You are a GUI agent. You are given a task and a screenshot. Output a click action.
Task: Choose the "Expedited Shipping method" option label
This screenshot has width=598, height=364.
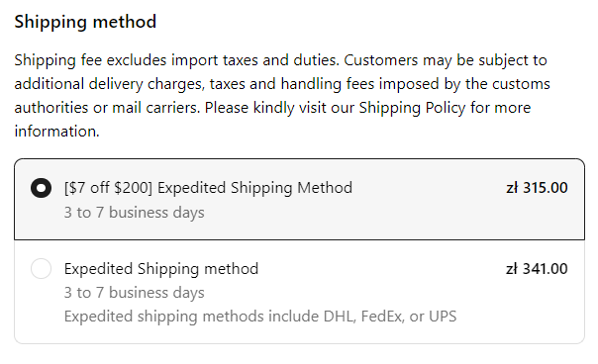click(161, 269)
